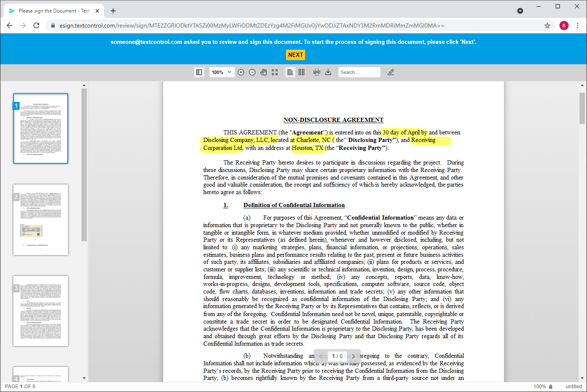Go to next page arrow in page navigator
587x392 pixels.
(353, 356)
